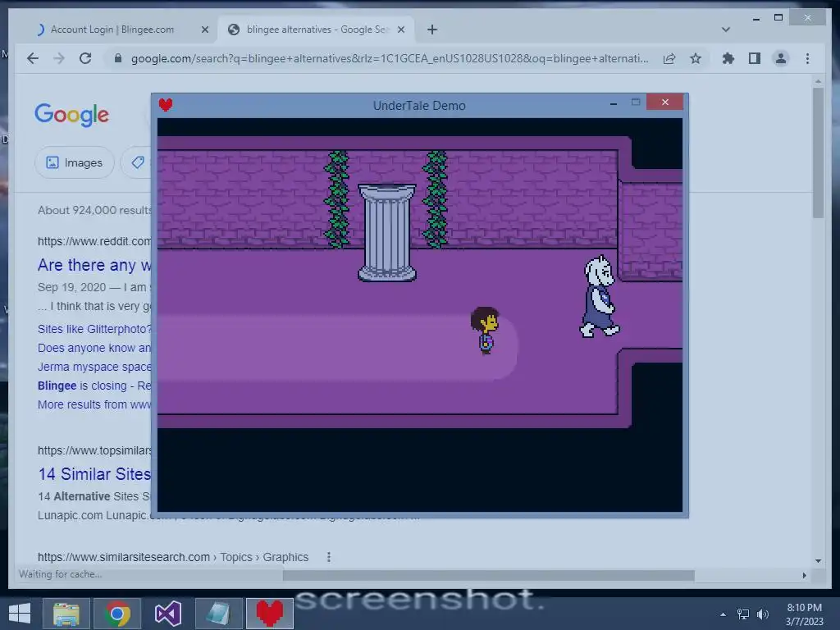Click the UnderTale Demo title bar text
The width and height of the screenshot is (840, 630).
[419, 106]
